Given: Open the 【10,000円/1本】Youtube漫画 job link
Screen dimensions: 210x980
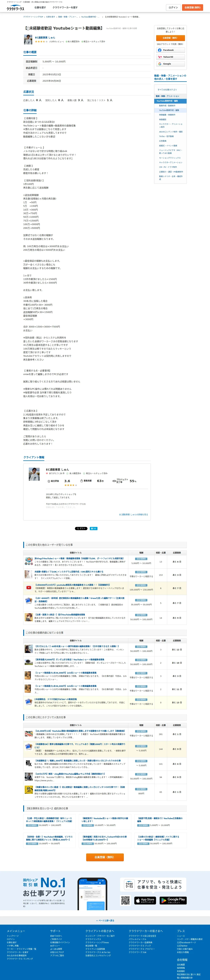Looking at the screenshot, I should click(x=80, y=731).
